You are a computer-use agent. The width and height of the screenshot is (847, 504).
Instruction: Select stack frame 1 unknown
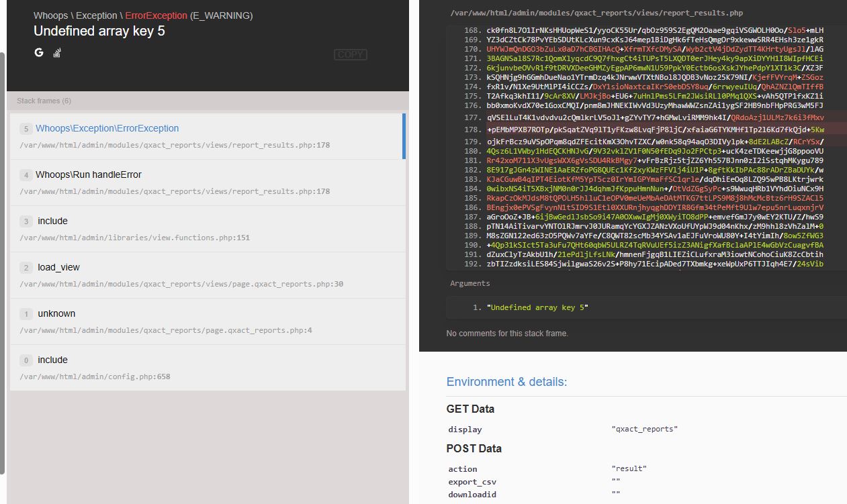(x=208, y=321)
